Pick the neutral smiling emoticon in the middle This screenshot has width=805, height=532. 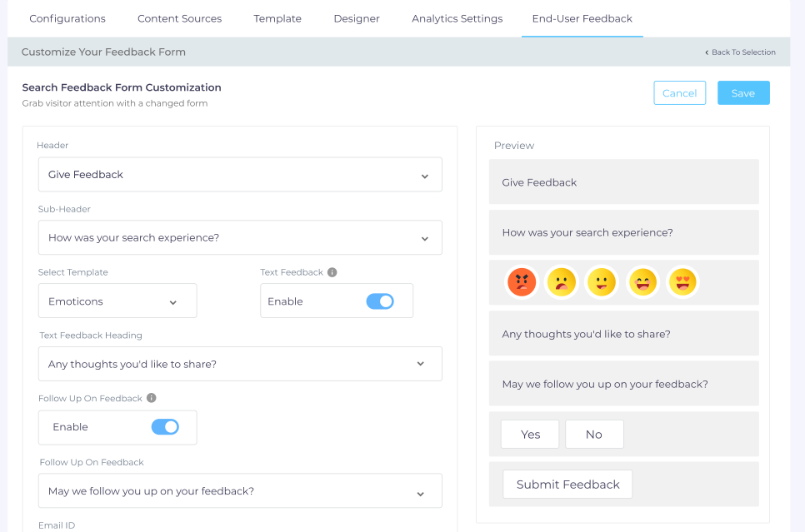tap(602, 282)
